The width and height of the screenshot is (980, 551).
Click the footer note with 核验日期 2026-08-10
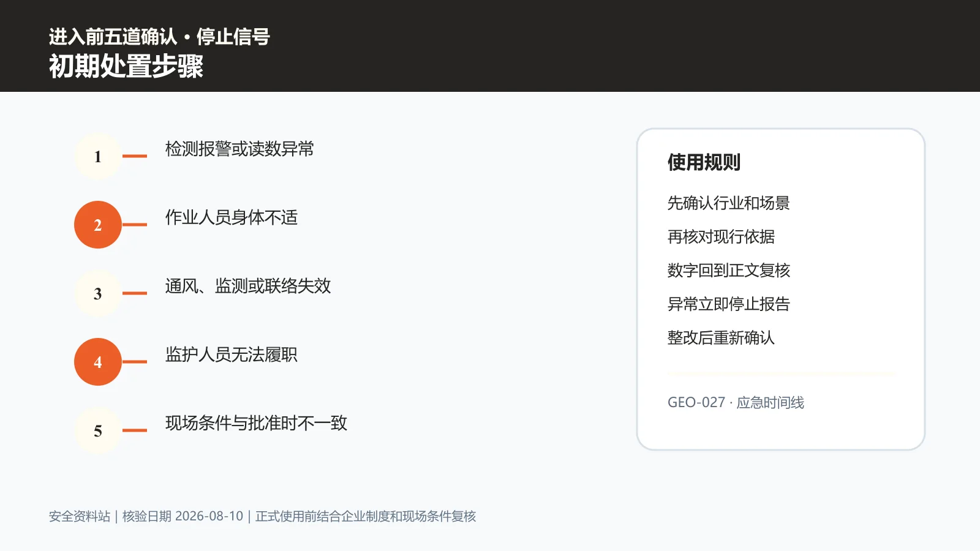point(262,516)
